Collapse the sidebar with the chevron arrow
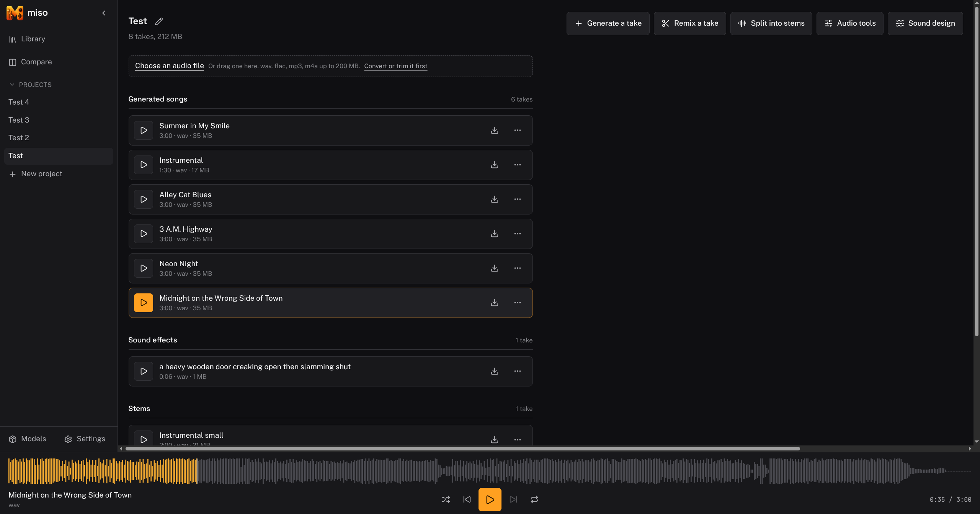Screen dimensions: 980x514 coord(104,13)
